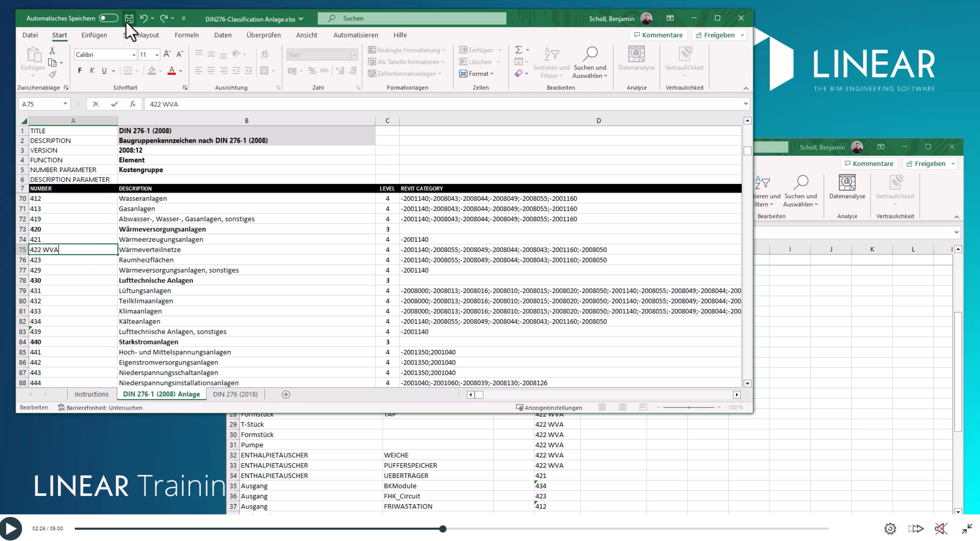Open the font name Calibri dropdown

133,55
